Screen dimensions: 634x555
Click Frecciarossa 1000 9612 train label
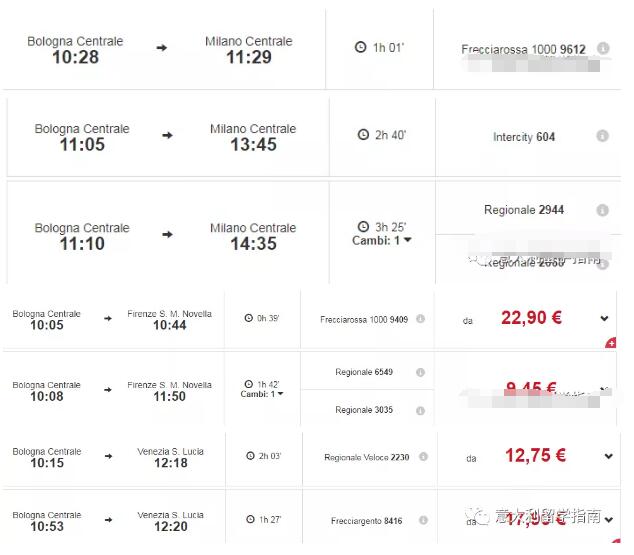point(523,49)
